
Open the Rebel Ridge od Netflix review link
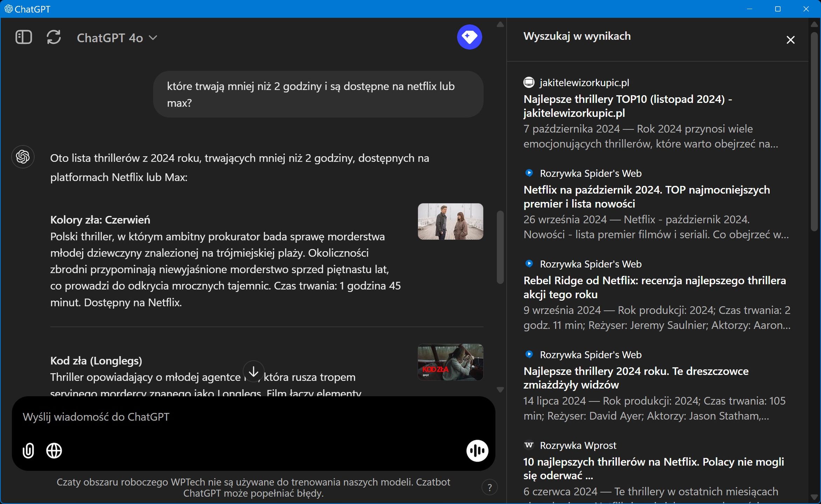(654, 287)
